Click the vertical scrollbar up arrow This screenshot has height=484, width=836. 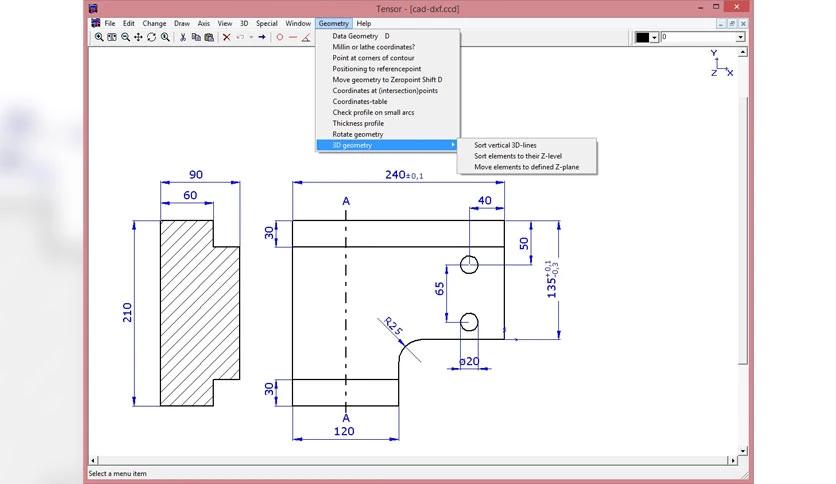(x=743, y=52)
